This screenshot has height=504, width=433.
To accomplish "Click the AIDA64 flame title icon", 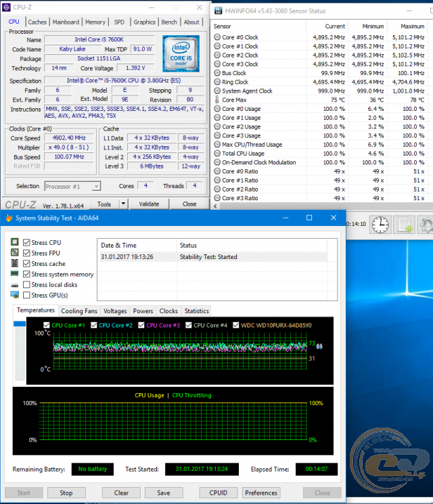I will click(9, 218).
